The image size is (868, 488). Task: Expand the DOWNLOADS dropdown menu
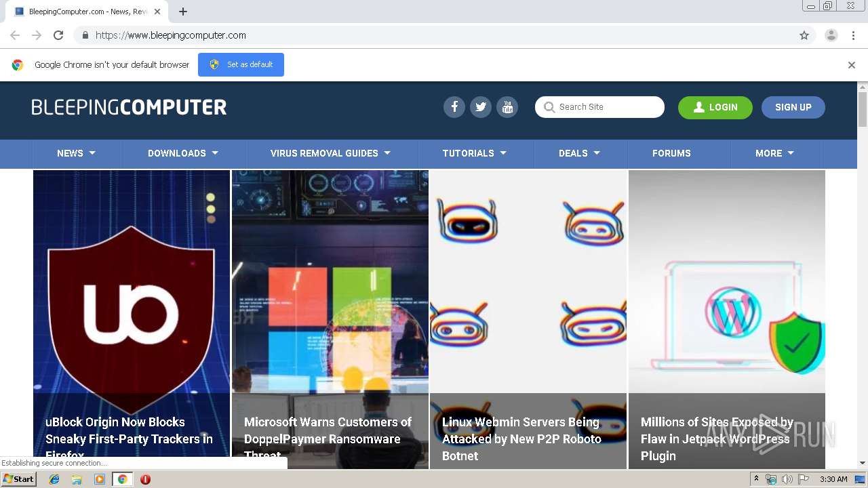(183, 153)
